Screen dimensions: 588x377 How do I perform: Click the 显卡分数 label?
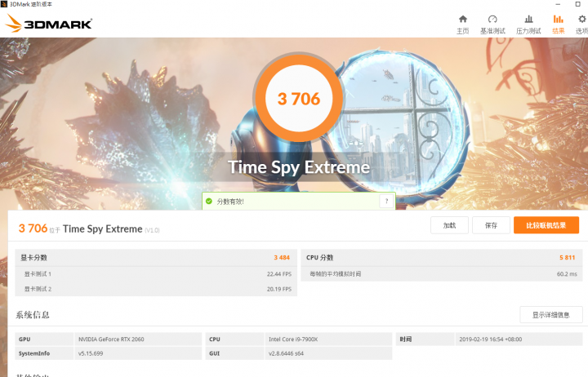click(33, 258)
